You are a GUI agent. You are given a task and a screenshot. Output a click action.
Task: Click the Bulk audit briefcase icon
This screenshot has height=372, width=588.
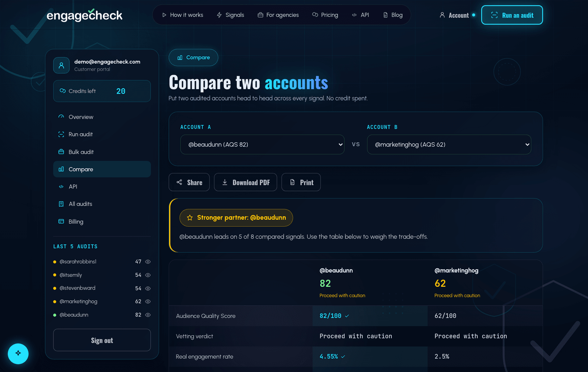tap(61, 152)
